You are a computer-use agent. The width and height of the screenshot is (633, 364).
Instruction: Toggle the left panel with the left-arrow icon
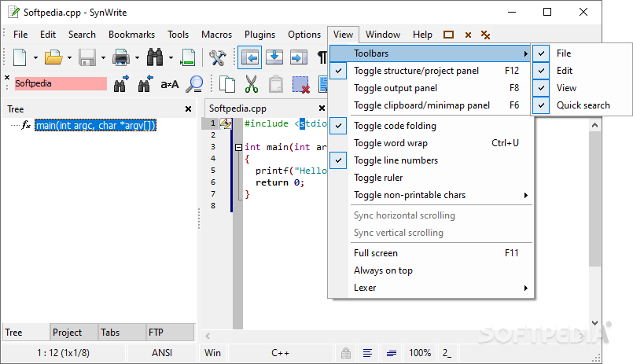click(249, 57)
